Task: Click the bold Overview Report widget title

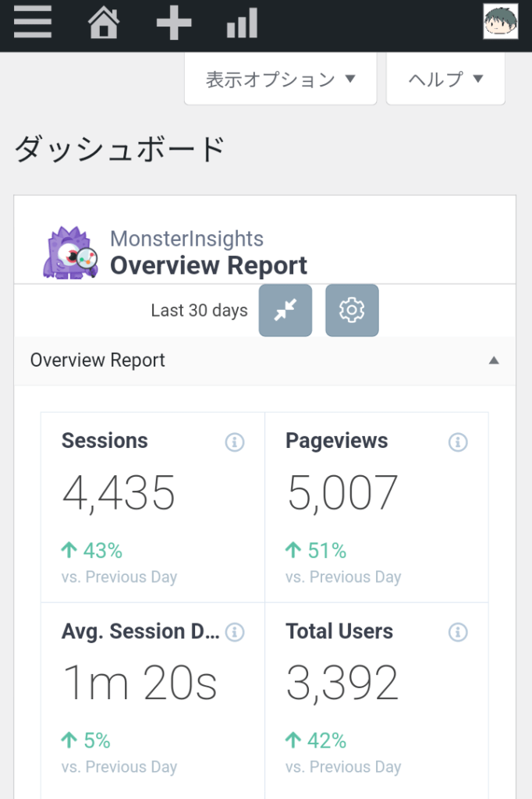Action: tap(208, 266)
